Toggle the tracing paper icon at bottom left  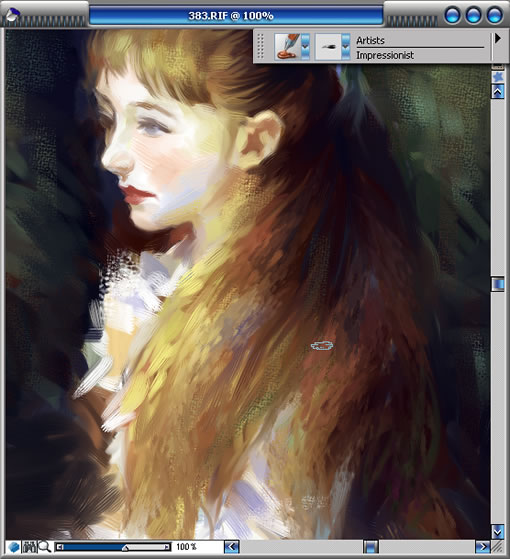coord(13,547)
